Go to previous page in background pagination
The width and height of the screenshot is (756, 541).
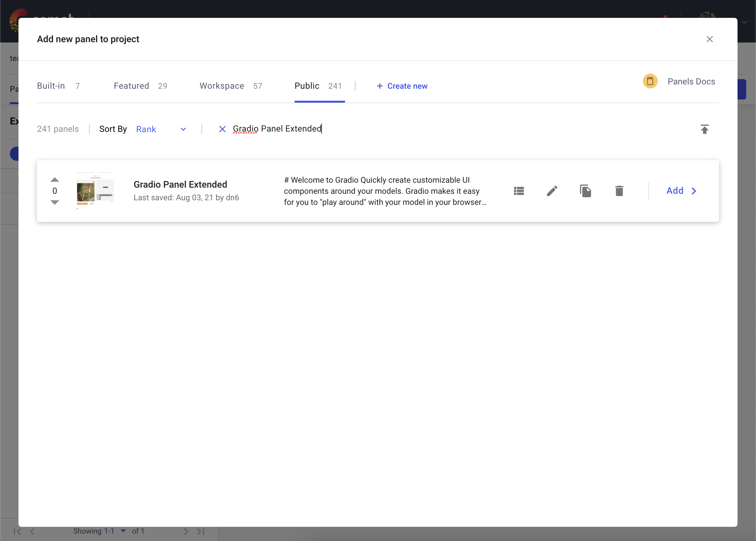pos(32,531)
